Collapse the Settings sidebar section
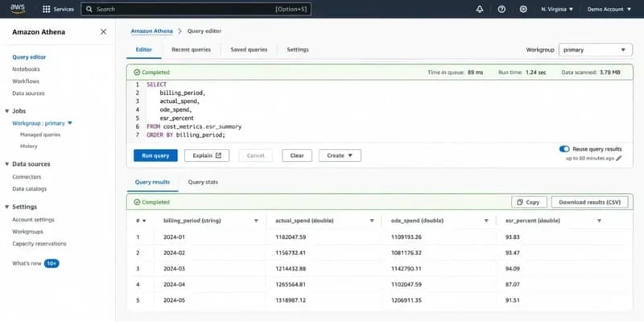Screen dimensions: 644x322 click(x=7, y=207)
